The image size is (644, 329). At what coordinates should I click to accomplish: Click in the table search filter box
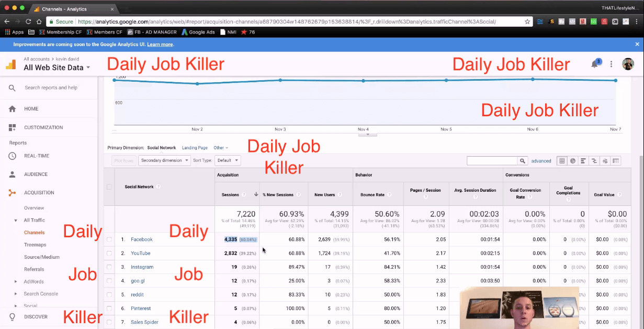[492, 161]
